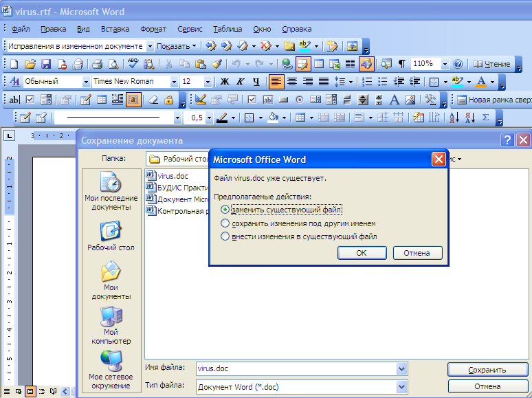The image size is (532, 398).
Task: Apply underline with the Ч button
Action: point(256,81)
